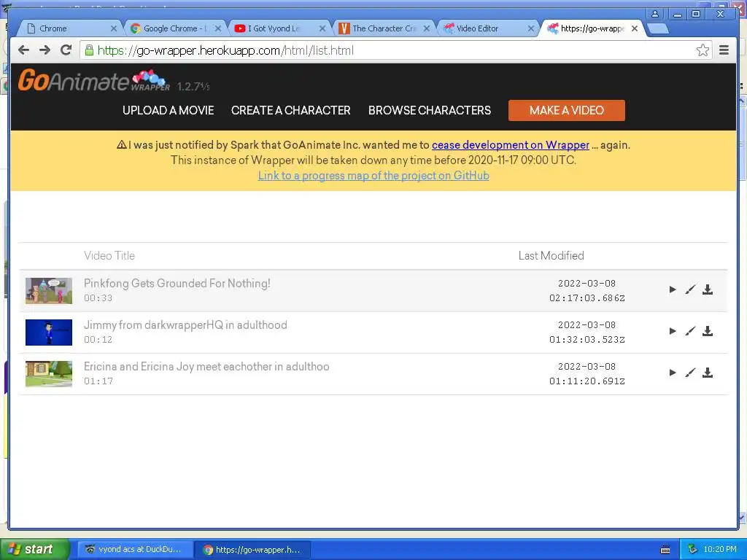Edit the Ericina and Ericina Joy video

(x=690, y=373)
